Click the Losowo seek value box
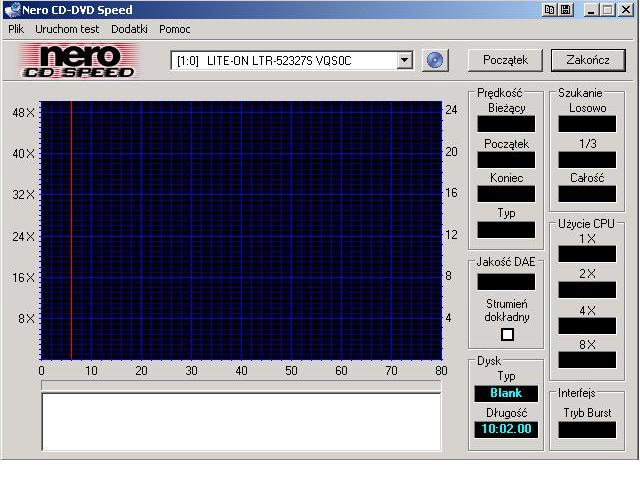Image resolution: width=640 pixels, height=480 pixels. (x=587, y=124)
